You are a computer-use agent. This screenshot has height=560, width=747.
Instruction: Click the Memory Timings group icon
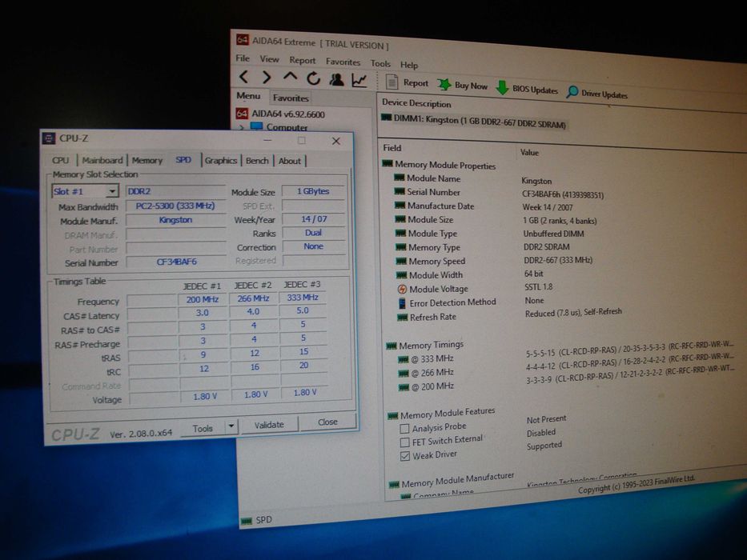[392, 346]
